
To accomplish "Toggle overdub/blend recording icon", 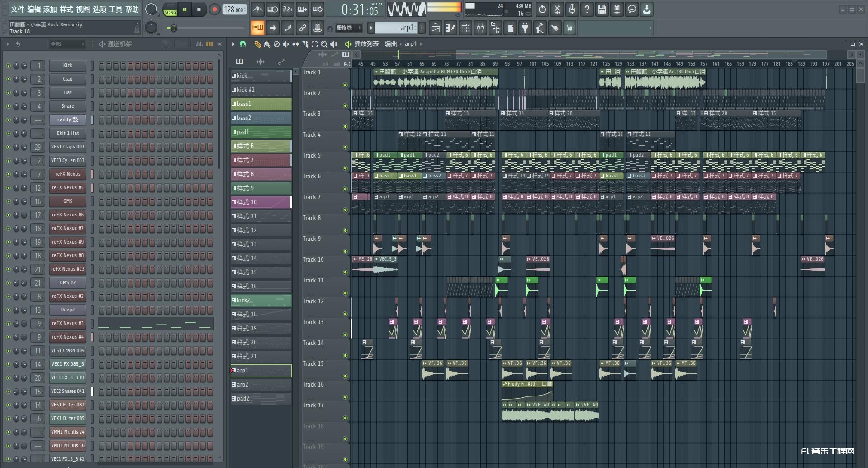I will pyautogui.click(x=303, y=9).
